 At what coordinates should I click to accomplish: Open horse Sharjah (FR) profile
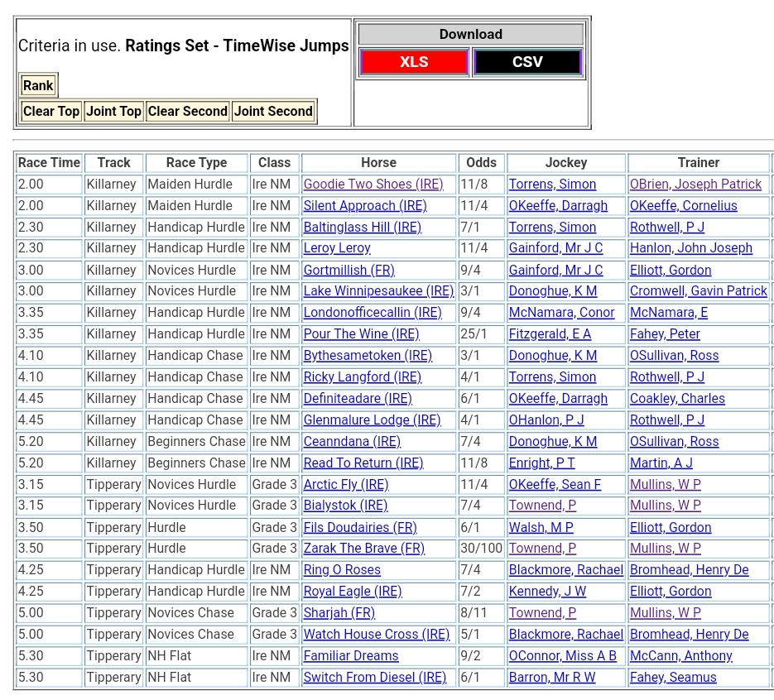click(x=339, y=613)
